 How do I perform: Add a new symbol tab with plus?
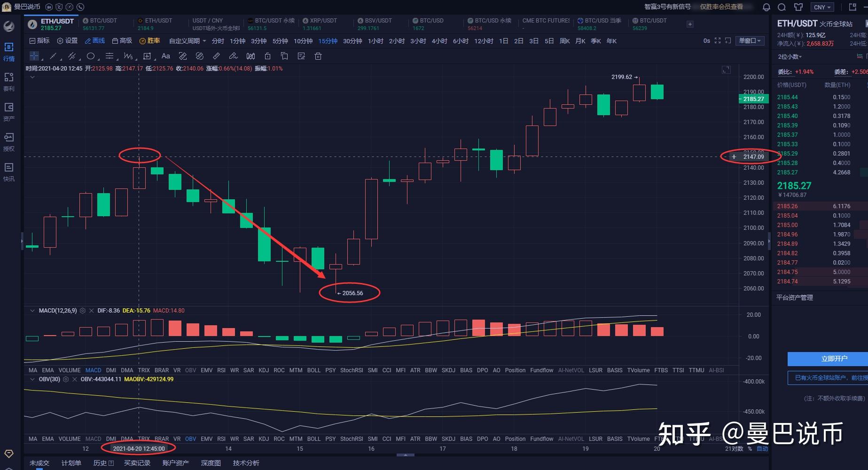coord(690,24)
